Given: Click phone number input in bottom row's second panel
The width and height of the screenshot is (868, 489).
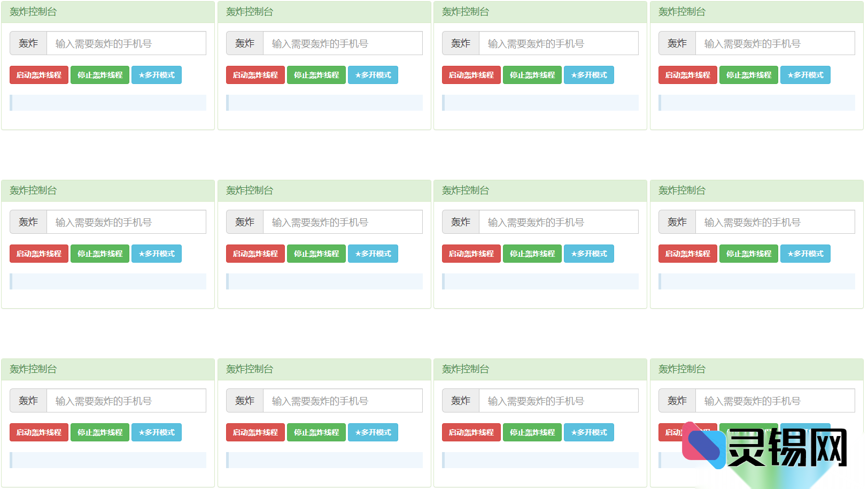Looking at the screenshot, I should coord(342,401).
